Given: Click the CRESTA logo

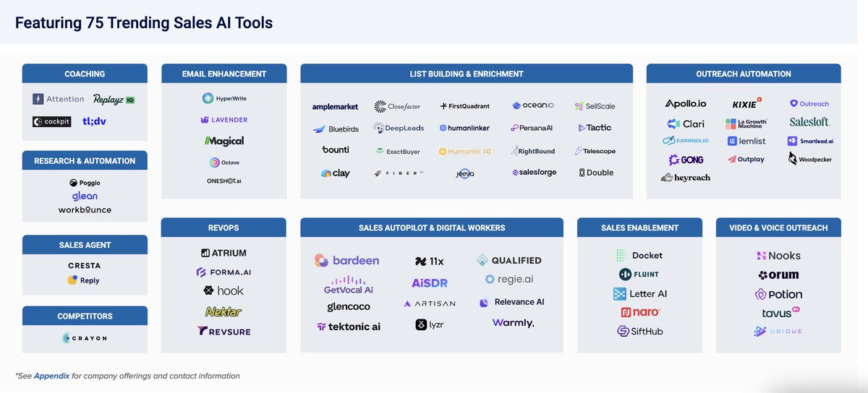Looking at the screenshot, I should pos(85,266).
